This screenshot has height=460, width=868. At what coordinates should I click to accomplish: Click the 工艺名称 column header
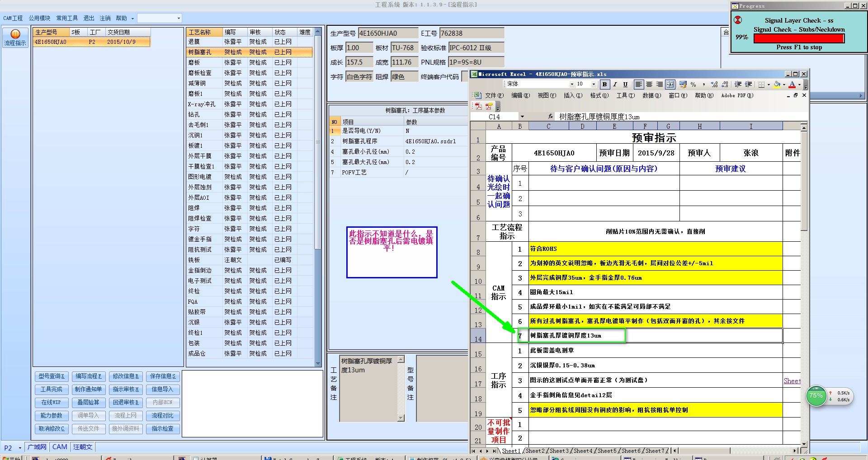pos(204,32)
